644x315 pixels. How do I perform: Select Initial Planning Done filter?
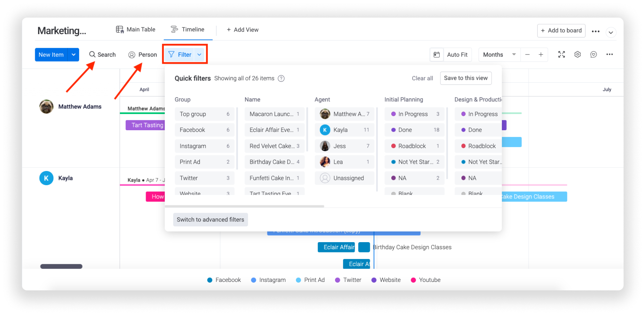414,130
